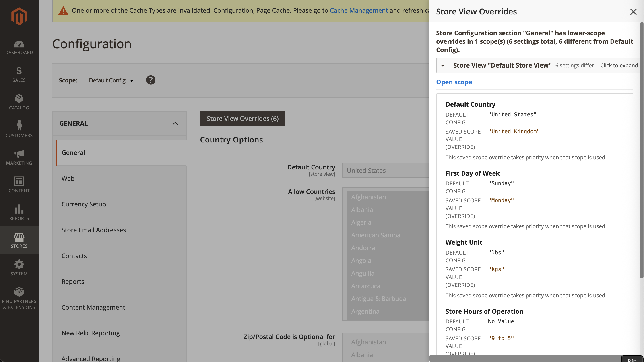Click the "6 settings differ" label
The image size is (644, 362).
tap(574, 66)
